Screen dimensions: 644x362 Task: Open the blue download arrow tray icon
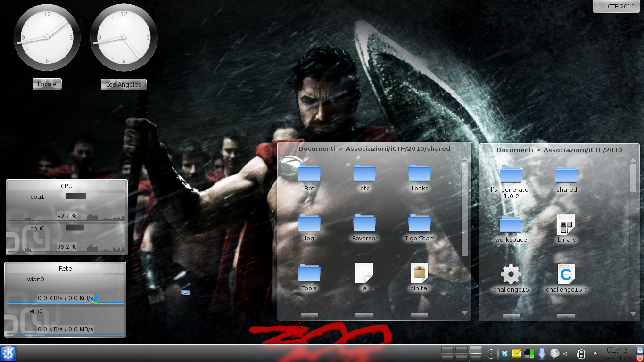coord(542,354)
